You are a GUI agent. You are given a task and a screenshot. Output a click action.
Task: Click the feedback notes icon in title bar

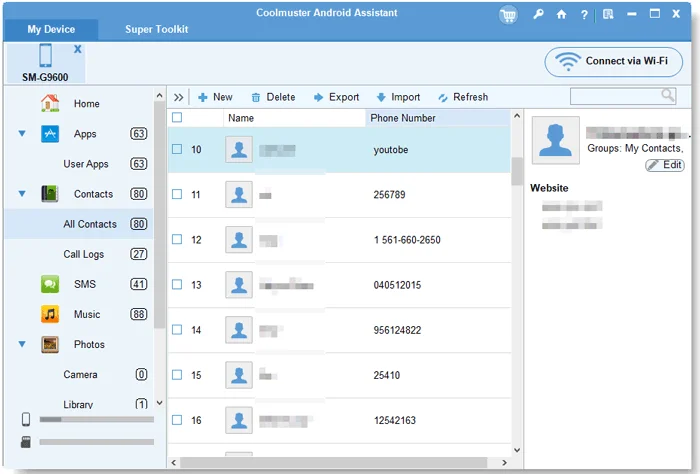pos(608,14)
